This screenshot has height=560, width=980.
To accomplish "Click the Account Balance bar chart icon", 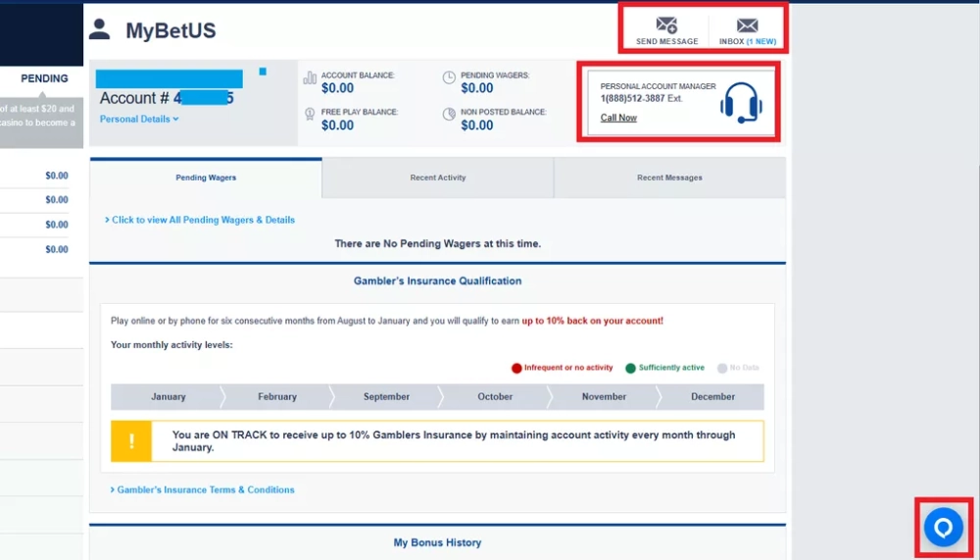I will coord(310,77).
